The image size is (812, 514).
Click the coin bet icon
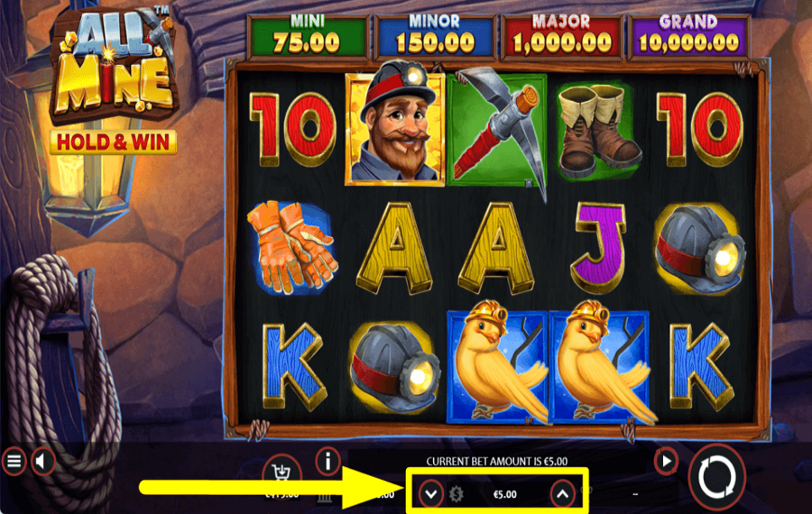[456, 494]
